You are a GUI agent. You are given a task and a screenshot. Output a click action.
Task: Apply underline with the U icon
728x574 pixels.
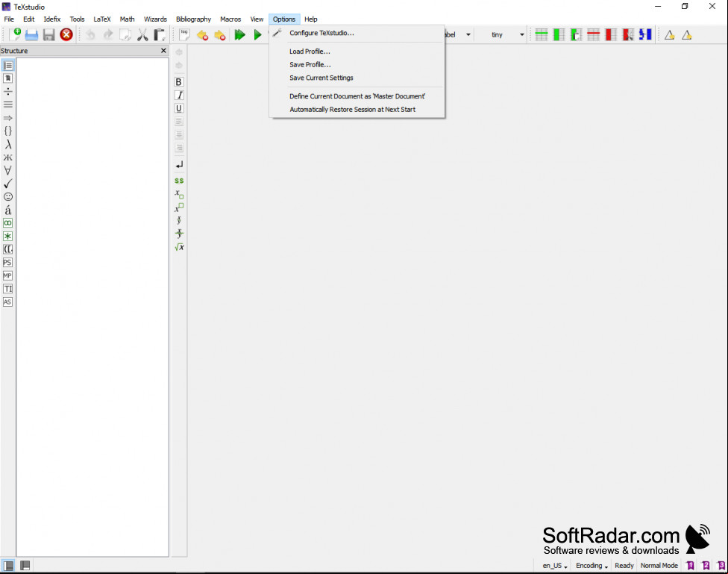click(x=179, y=108)
